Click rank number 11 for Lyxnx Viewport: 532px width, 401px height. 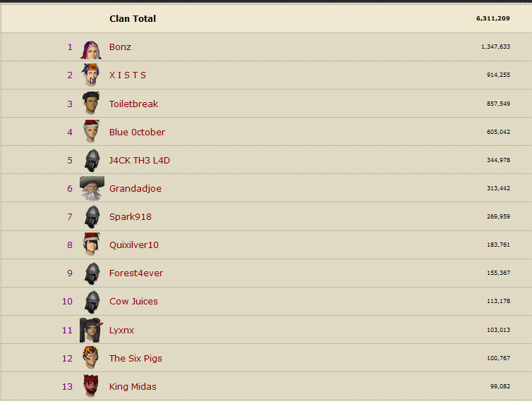pyautogui.click(x=67, y=330)
